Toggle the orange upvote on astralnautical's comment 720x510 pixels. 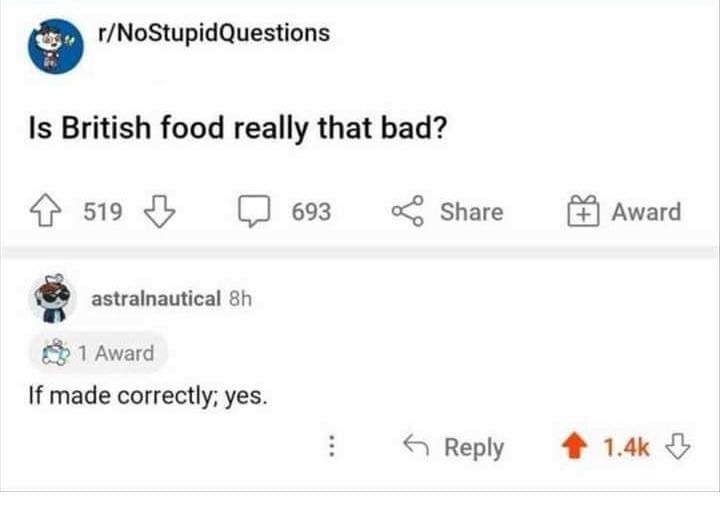coord(577,447)
